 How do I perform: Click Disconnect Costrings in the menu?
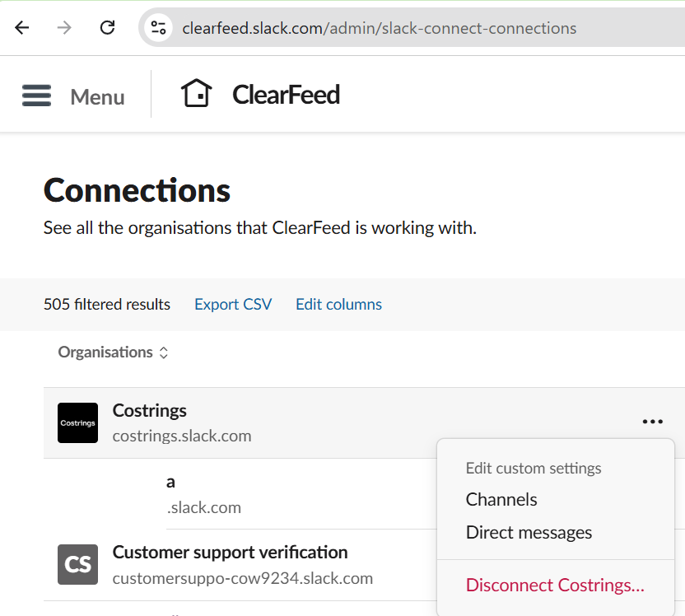click(554, 585)
